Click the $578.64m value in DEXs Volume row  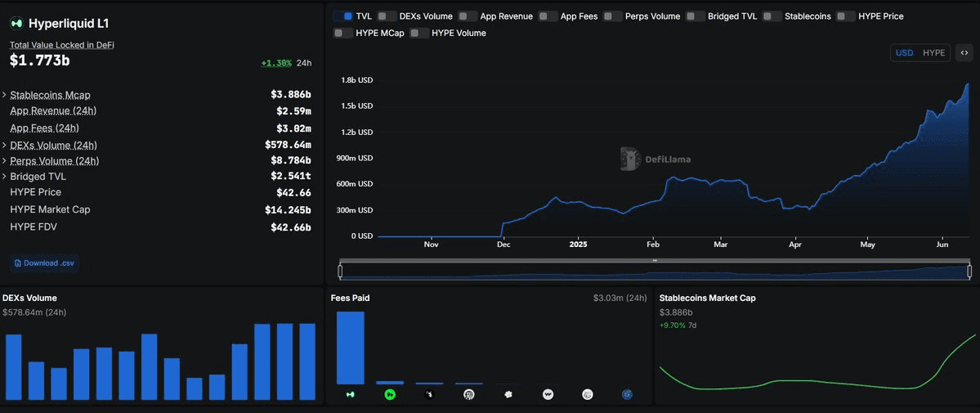point(289,146)
